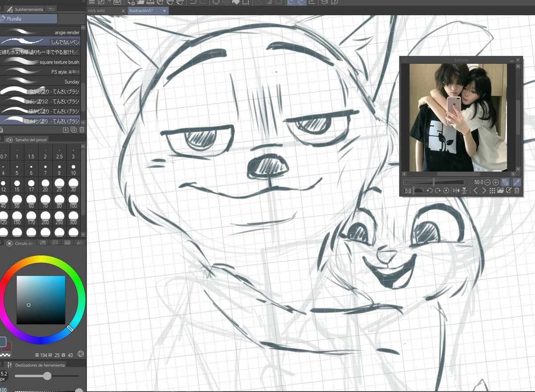The width and height of the screenshot is (535, 392).
Task: Expand the brush list scroll arrow
Action: 82,122
